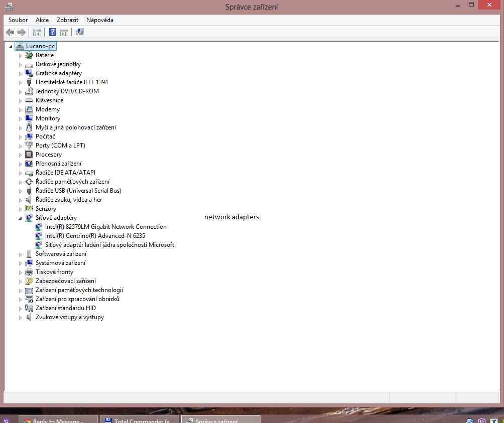Select the Přenosná zařízení row
Image resolution: width=504 pixels, height=423 pixels.
point(59,164)
